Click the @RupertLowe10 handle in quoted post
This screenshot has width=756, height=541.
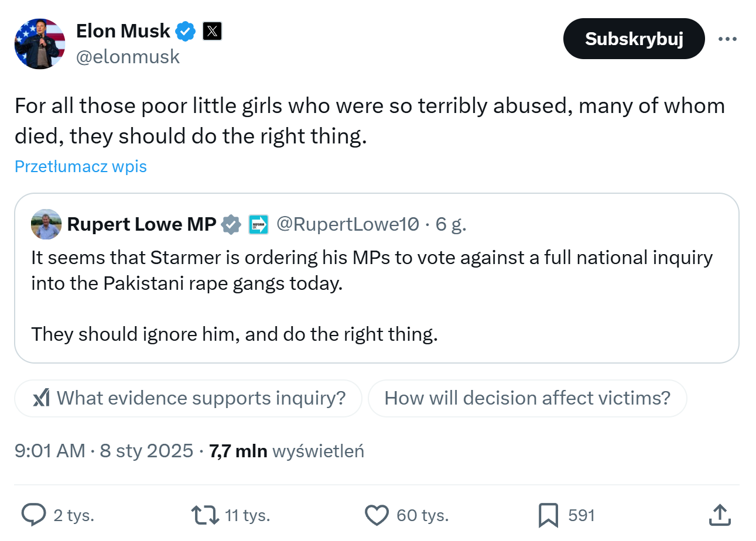(347, 224)
